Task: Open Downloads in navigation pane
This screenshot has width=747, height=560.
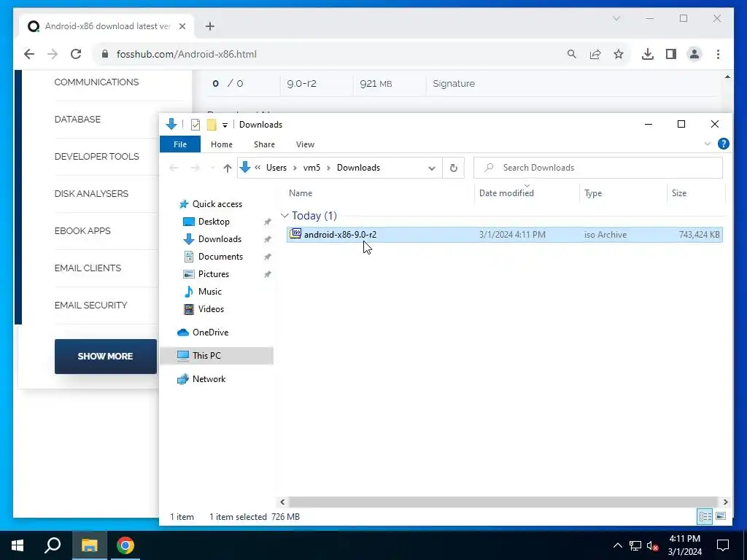Action: click(220, 239)
